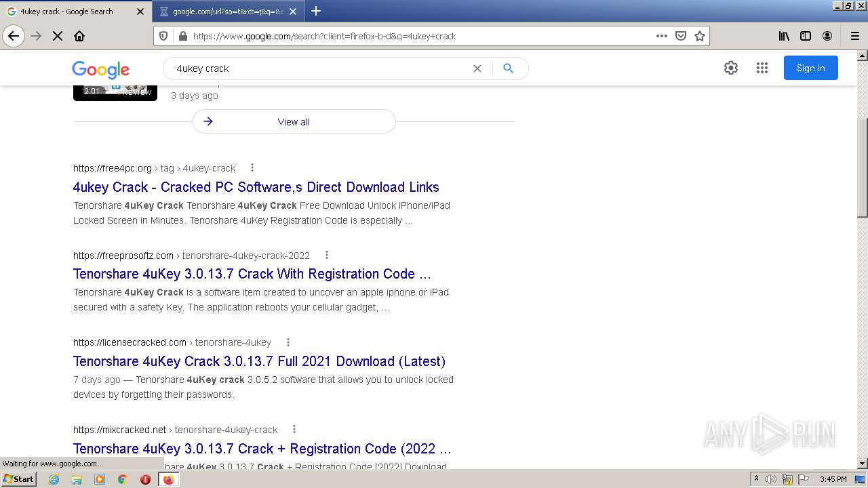Open the Windows Start menu
This screenshot has height=488, width=868.
(x=19, y=479)
